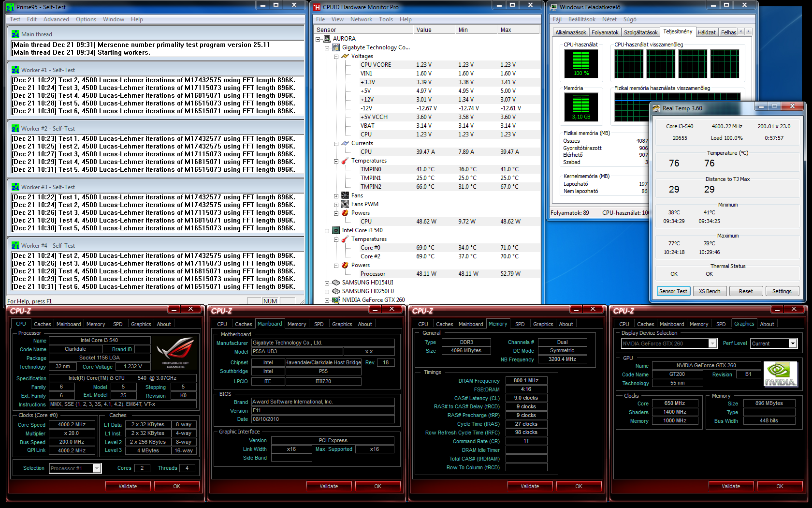Click OK in the Graphics CPU-Z window
This screenshot has height=508, width=812.
click(780, 486)
